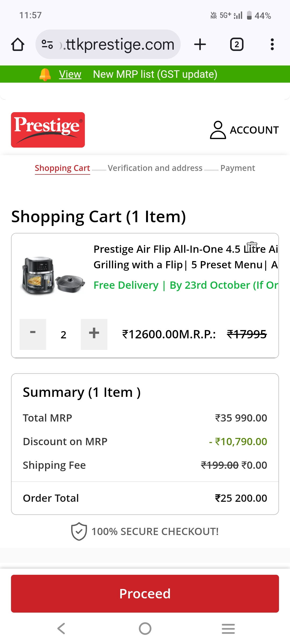Decrease item quantity with minus button
Viewport: 290px width, 644px height.
coord(33,334)
